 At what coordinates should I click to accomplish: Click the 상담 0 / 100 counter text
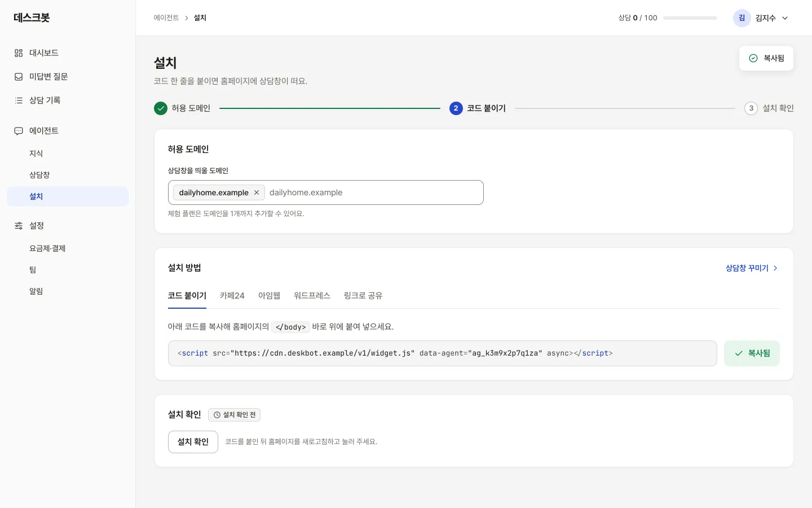click(x=638, y=18)
